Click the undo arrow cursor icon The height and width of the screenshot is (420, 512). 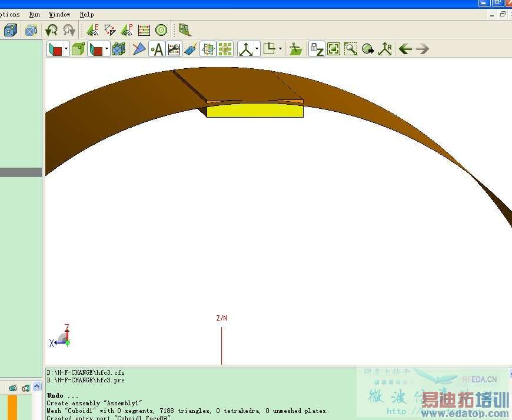pyautogui.click(x=52, y=31)
